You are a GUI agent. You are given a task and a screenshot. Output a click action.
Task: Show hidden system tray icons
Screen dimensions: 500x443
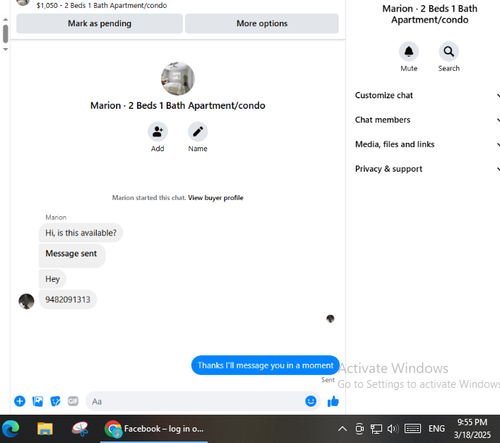pos(342,429)
